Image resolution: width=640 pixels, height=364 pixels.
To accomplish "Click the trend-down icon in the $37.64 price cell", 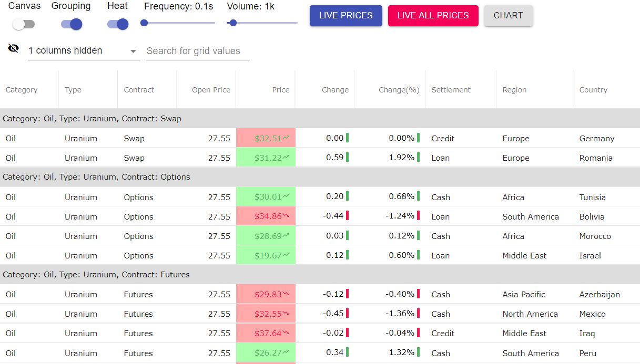I will pos(286,333).
